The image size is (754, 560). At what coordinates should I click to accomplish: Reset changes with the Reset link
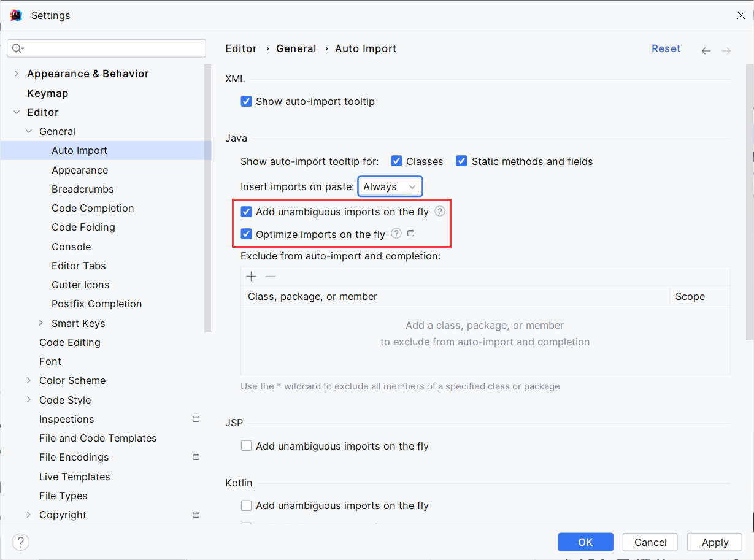coord(666,48)
